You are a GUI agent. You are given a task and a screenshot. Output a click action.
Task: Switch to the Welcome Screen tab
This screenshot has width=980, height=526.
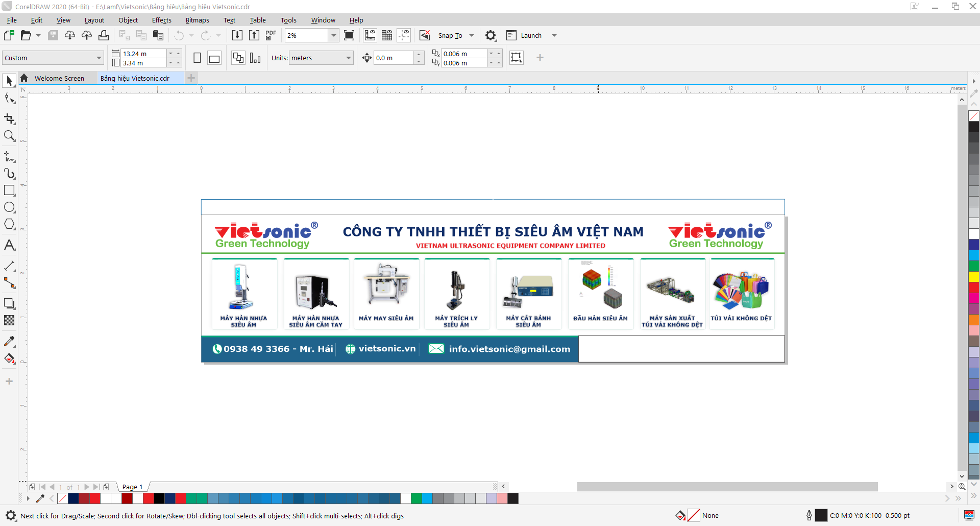[x=59, y=78]
